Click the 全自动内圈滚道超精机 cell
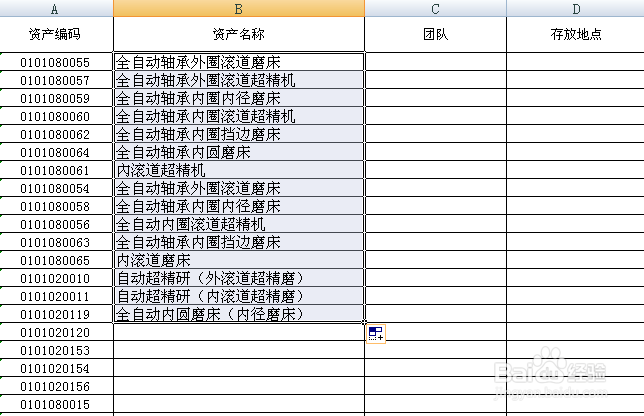 click(239, 224)
